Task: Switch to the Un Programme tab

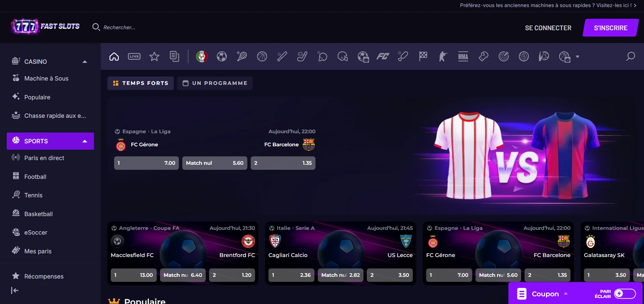Action: [x=215, y=83]
